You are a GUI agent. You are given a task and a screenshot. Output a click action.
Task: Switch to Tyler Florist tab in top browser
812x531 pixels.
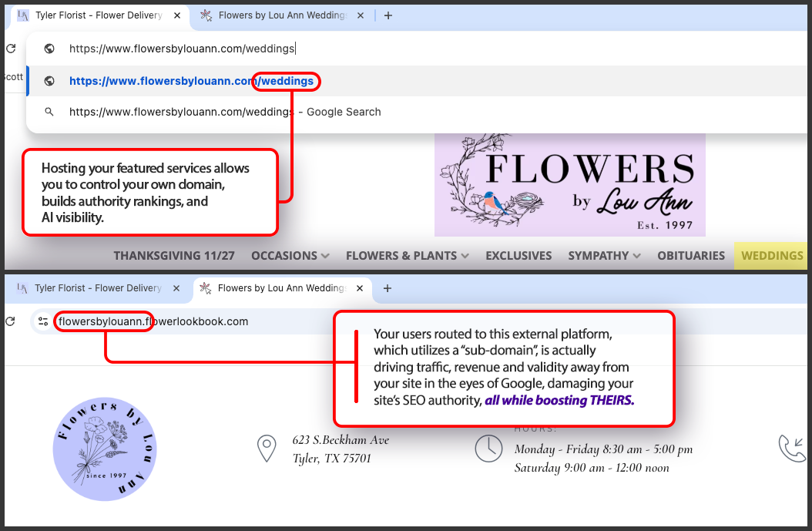(x=99, y=15)
